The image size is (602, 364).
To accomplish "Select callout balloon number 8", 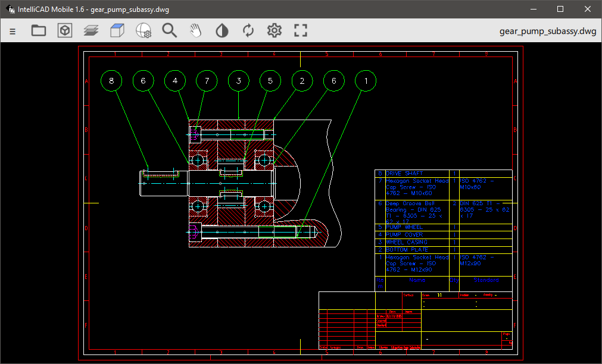I will click(x=111, y=80).
